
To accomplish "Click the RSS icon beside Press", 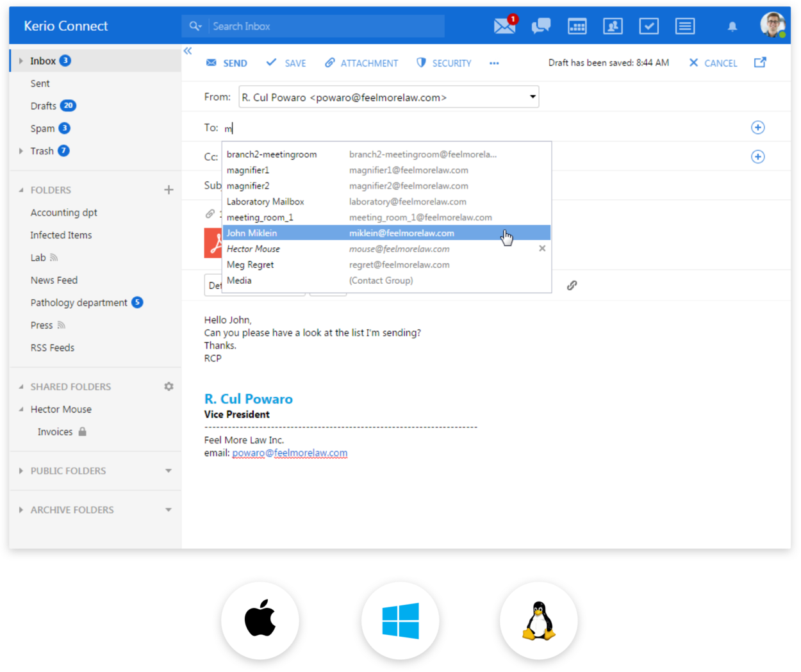I will point(61,325).
